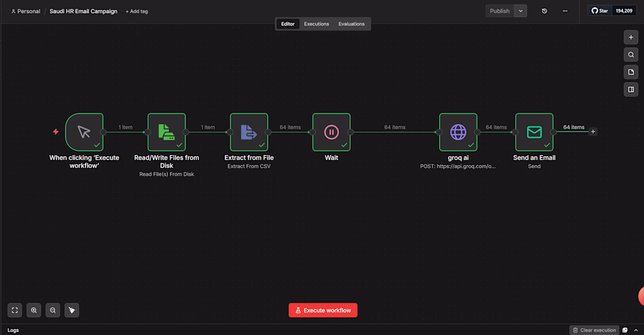Click the red lightning trigger indicator
644x335 pixels.
click(x=56, y=132)
